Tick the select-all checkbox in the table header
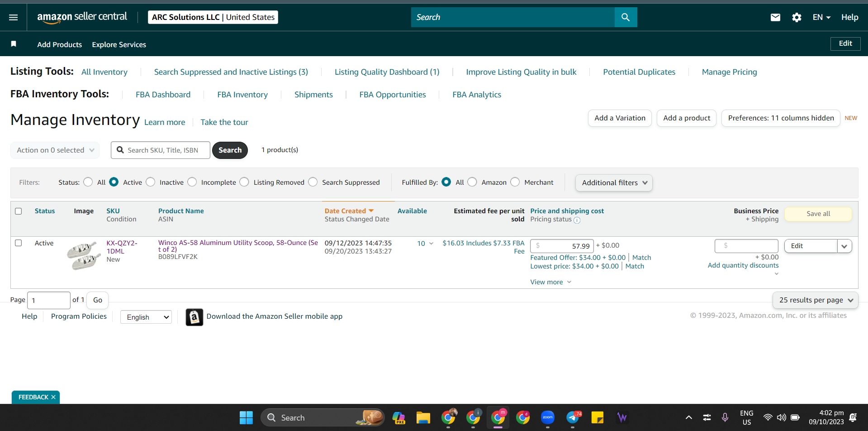 click(19, 211)
